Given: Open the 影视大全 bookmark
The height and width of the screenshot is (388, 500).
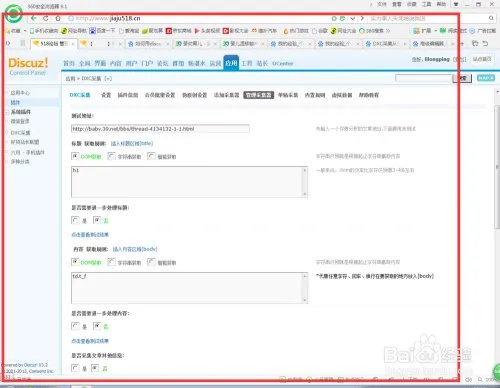Looking at the screenshot, I should click(x=236, y=31).
